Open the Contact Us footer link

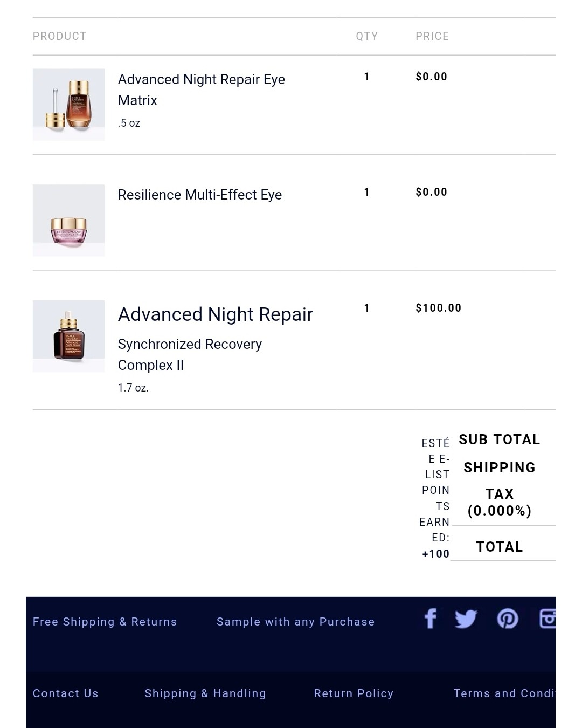[65, 693]
